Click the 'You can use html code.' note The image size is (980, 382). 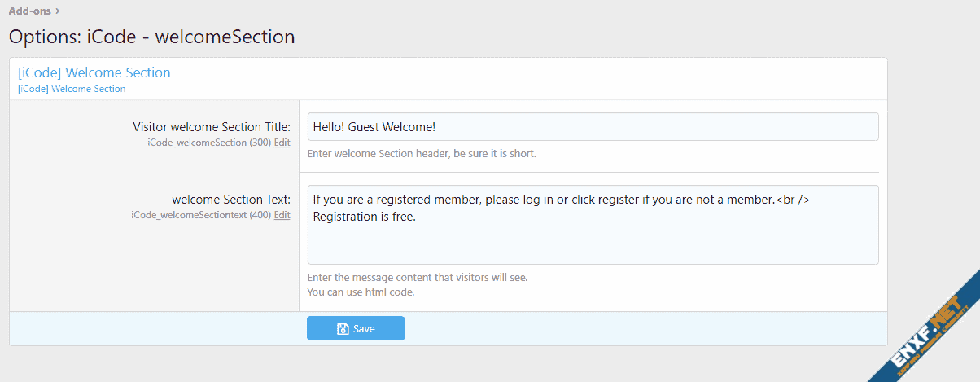pyautogui.click(x=361, y=292)
